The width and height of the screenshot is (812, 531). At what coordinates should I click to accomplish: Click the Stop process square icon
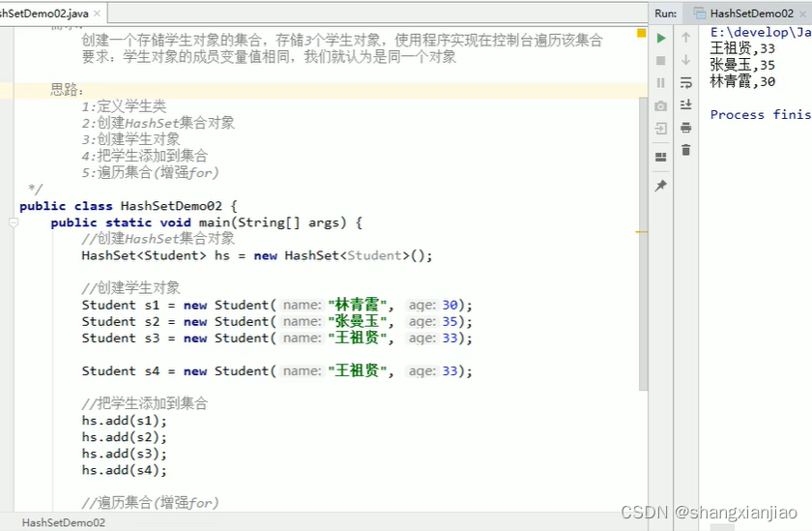[x=661, y=61]
